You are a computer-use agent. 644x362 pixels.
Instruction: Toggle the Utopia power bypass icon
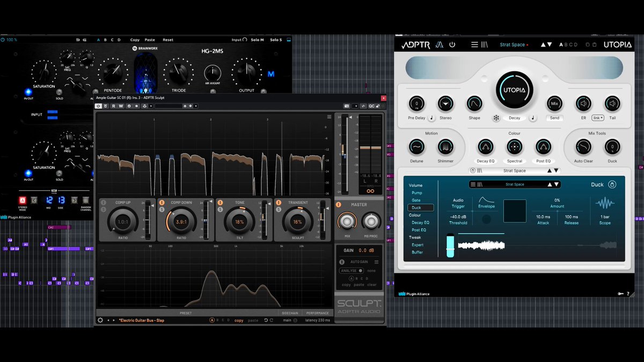(452, 45)
